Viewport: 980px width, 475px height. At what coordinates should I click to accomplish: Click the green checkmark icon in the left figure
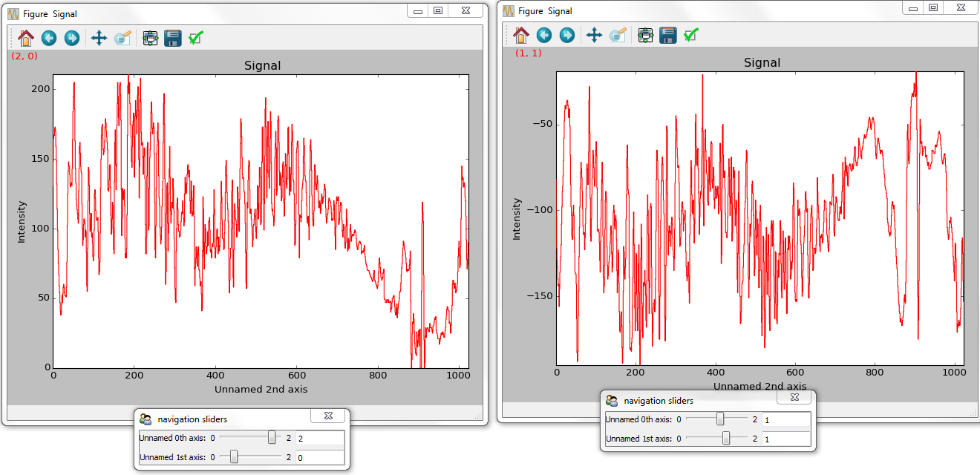tap(196, 38)
